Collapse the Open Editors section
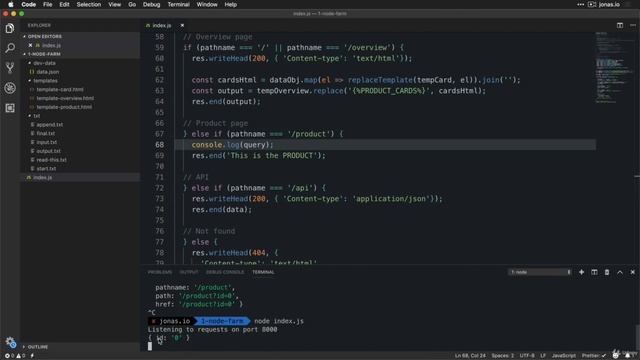Screen dimensions: 640x360 click(x=44, y=36)
